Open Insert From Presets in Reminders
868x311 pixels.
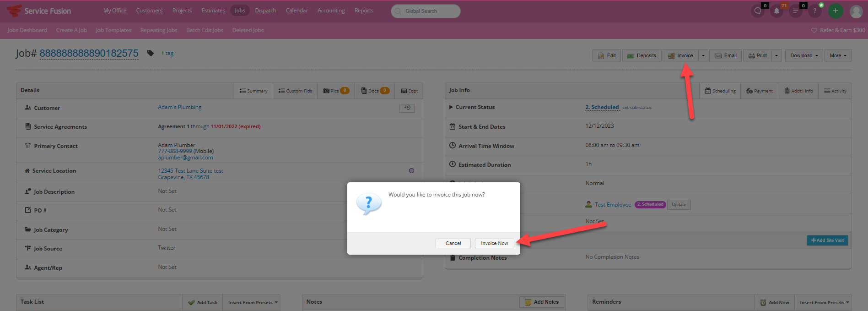coord(824,302)
